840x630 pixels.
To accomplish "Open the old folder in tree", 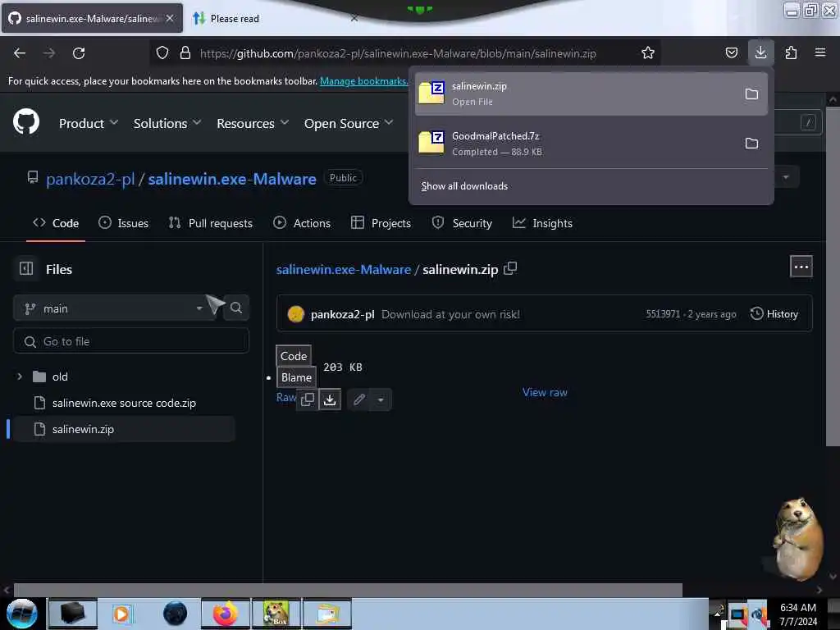I will pyautogui.click(x=60, y=377).
